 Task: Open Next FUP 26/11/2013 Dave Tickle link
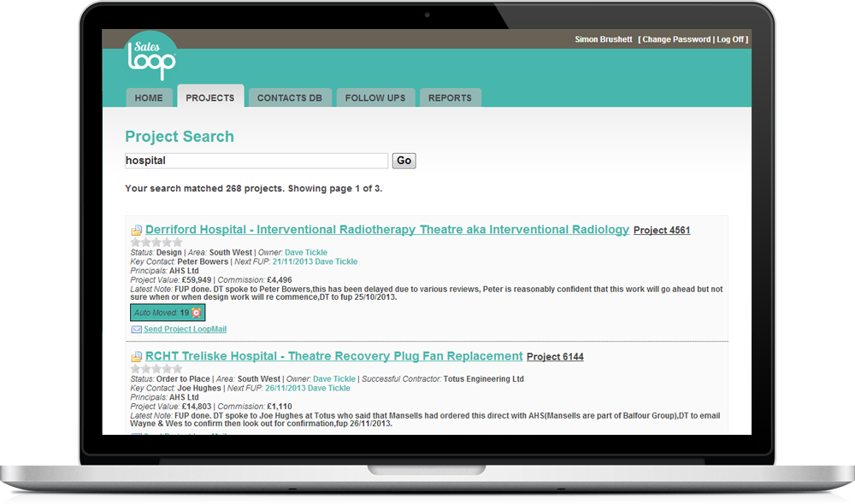[x=308, y=388]
